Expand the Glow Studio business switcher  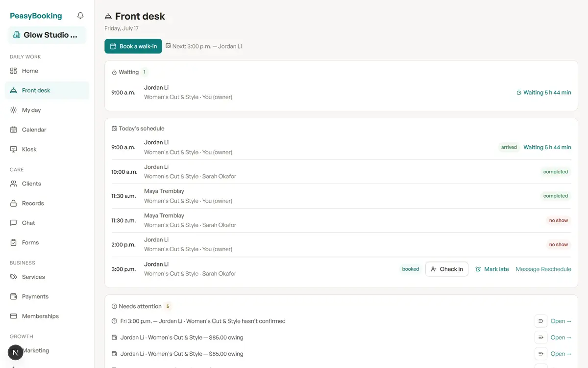pyautogui.click(x=47, y=35)
